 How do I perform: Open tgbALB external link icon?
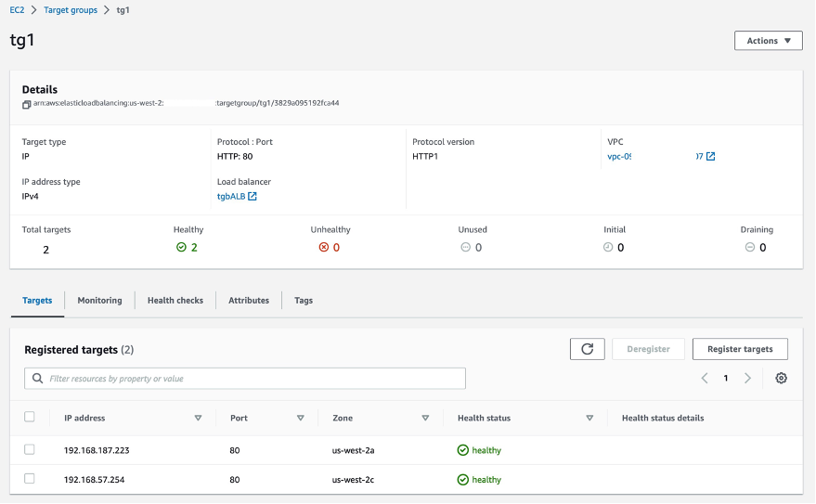252,196
